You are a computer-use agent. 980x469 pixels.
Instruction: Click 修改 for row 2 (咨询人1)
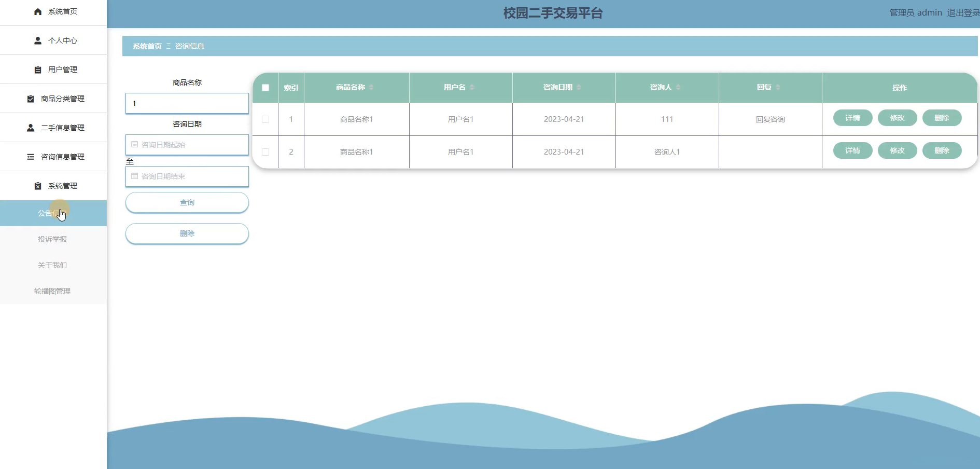(x=898, y=150)
